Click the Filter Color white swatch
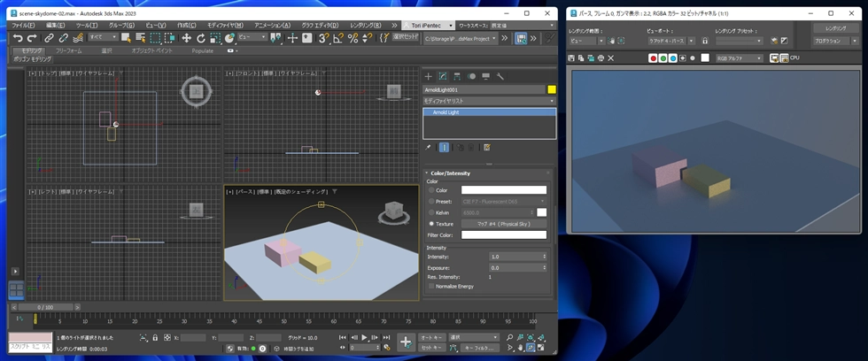Image resolution: width=868 pixels, height=361 pixels. tap(504, 235)
